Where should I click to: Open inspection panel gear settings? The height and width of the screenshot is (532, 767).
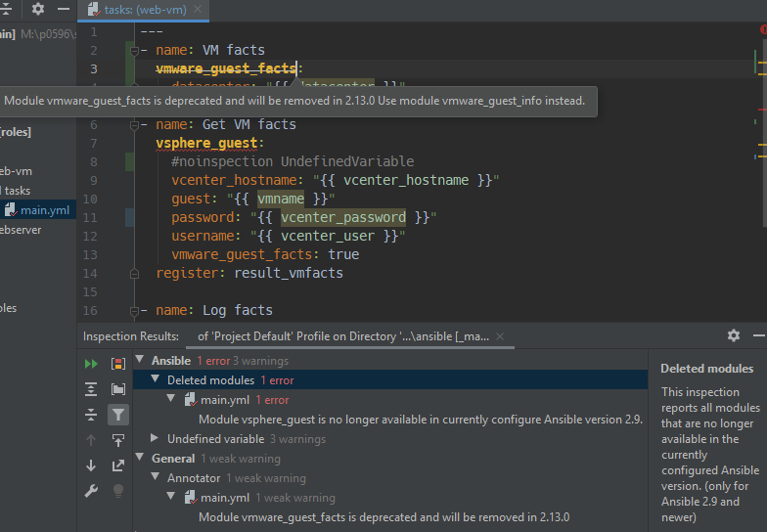click(x=734, y=335)
